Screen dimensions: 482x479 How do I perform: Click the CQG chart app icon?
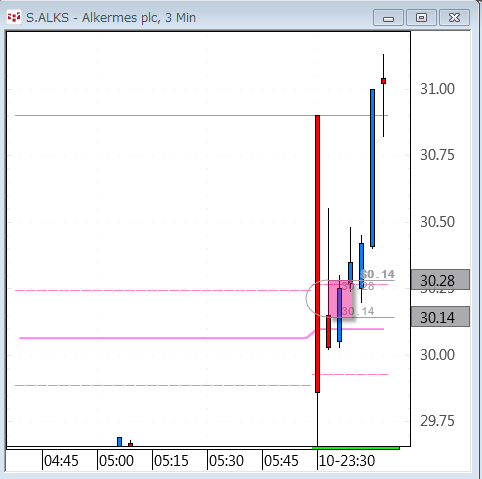coord(14,17)
